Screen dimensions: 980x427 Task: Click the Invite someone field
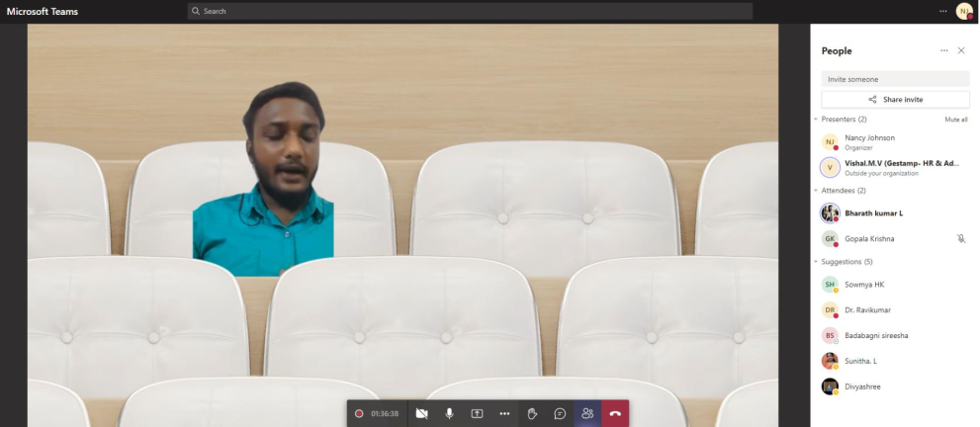pyautogui.click(x=895, y=79)
